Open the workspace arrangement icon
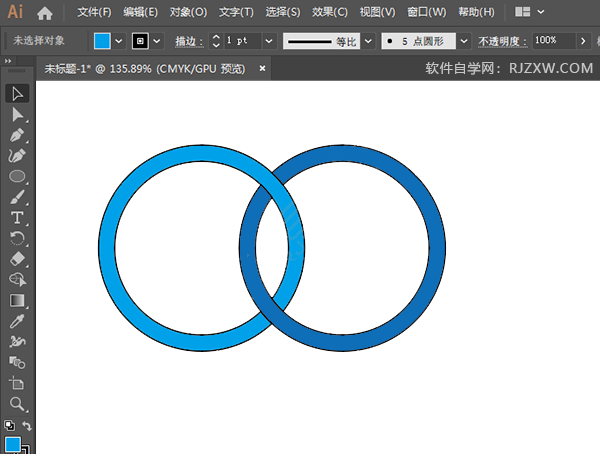Image resolution: width=600 pixels, height=454 pixels. click(x=522, y=12)
